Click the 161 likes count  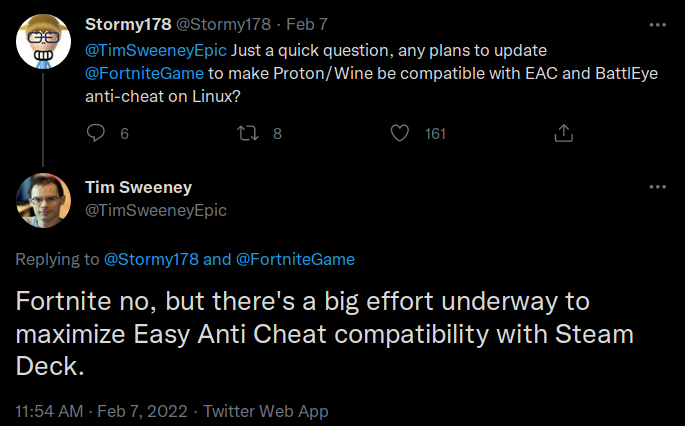click(435, 134)
